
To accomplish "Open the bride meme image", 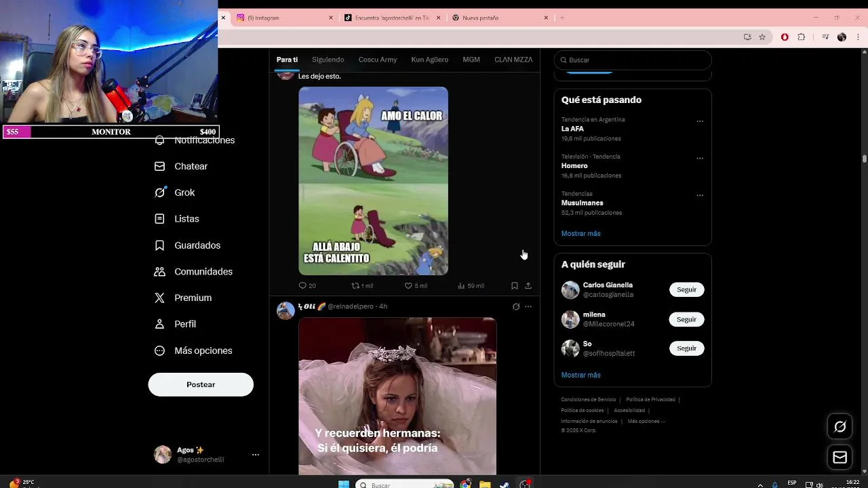I will pos(397,396).
